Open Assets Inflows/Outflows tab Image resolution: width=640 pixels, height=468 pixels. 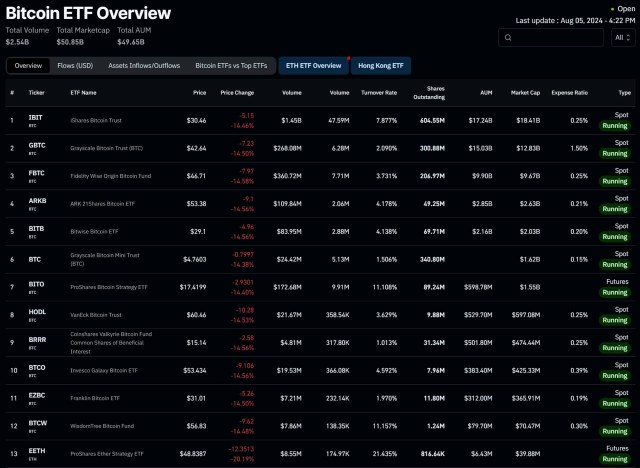[144, 66]
